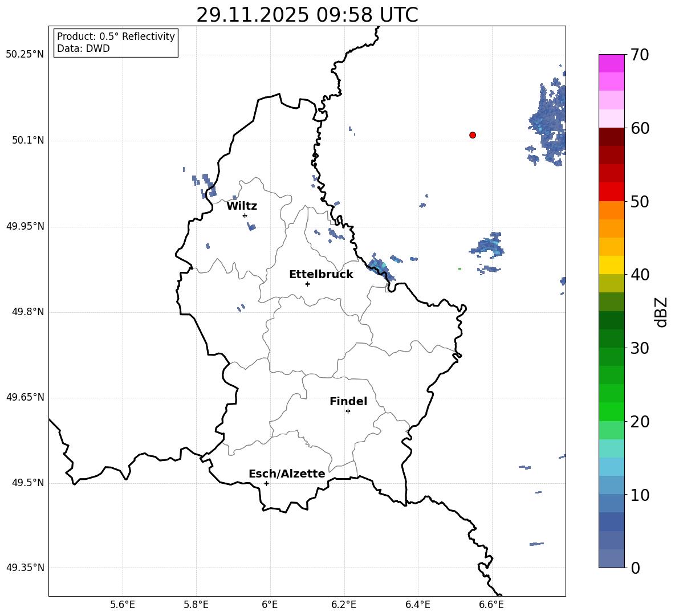Click the 49.95°N latitude label

point(25,226)
